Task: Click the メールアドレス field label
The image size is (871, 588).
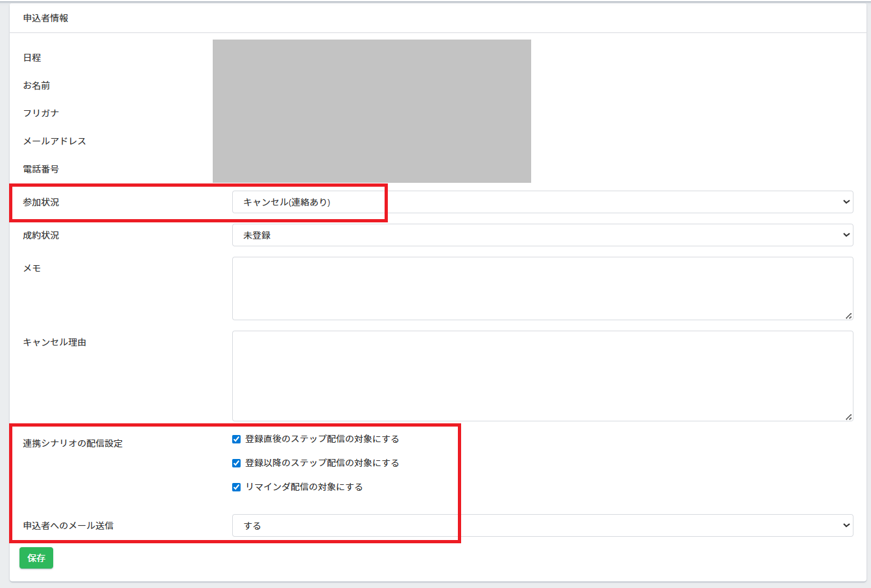Action: [x=54, y=141]
